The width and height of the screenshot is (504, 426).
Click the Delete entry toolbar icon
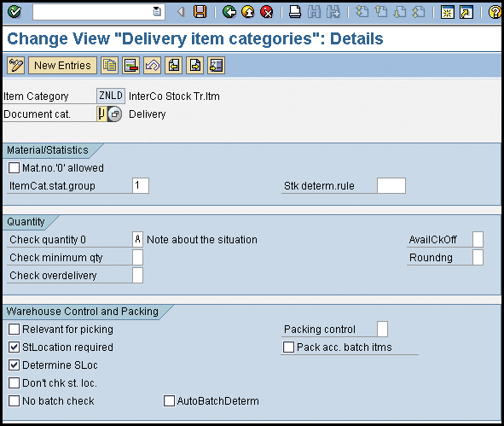(x=130, y=66)
